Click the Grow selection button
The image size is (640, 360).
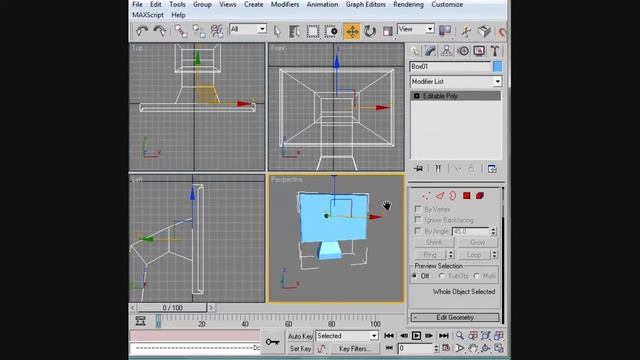pyautogui.click(x=478, y=242)
